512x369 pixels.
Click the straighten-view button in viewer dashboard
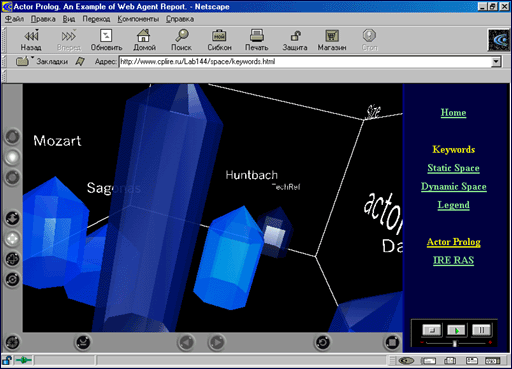tap(83, 342)
